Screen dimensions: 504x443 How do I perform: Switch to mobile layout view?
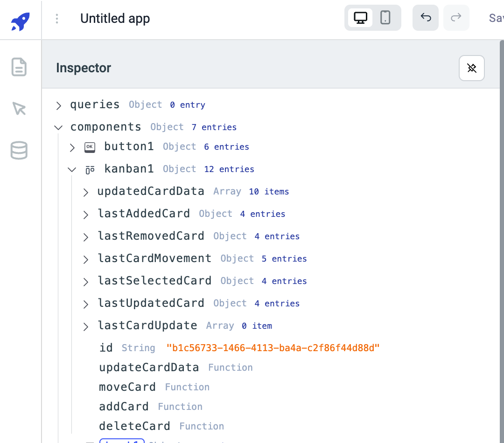coord(385,18)
